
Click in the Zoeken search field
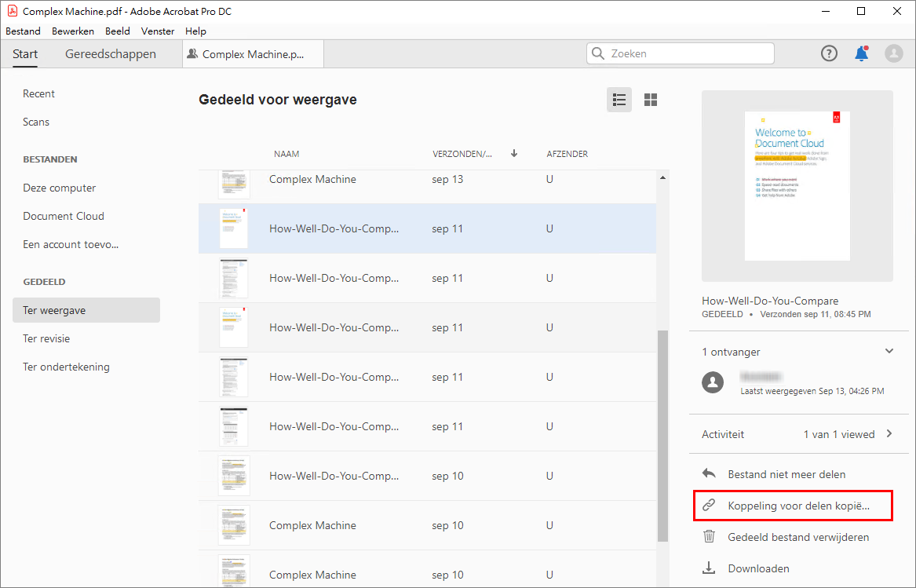tap(681, 53)
